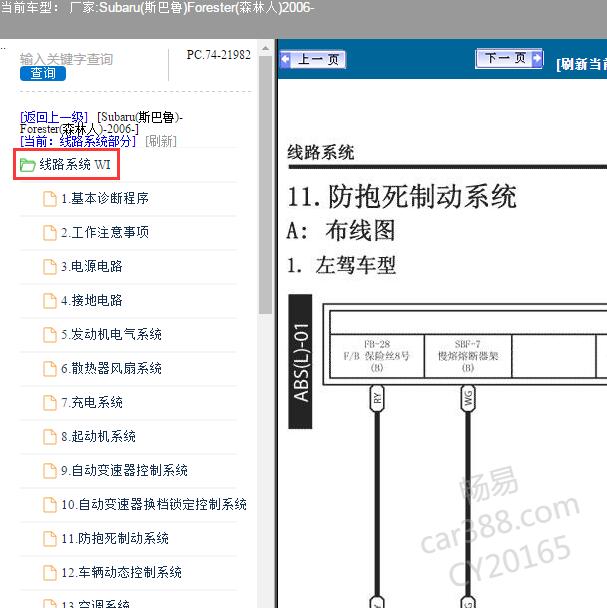Click the FB-28 fuse box cell

[x=377, y=356]
